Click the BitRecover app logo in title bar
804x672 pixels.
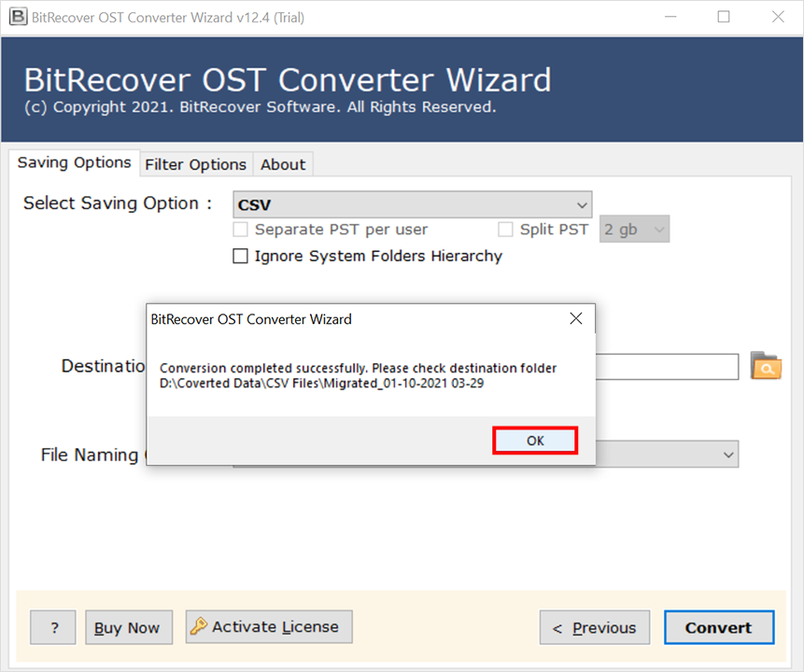[x=18, y=17]
